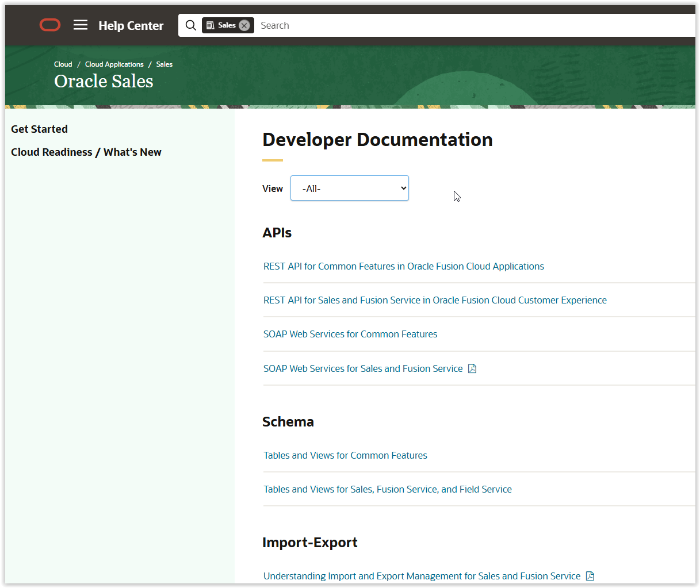Select -All- in the View combo box
Image resolution: width=700 pixels, height=588 pixels.
point(349,188)
